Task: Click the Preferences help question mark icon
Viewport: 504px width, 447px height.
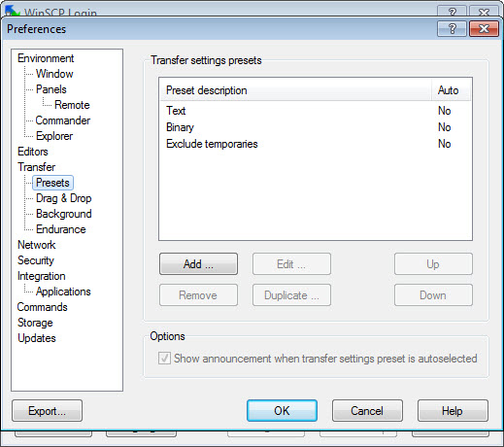Action: pyautogui.click(x=452, y=29)
